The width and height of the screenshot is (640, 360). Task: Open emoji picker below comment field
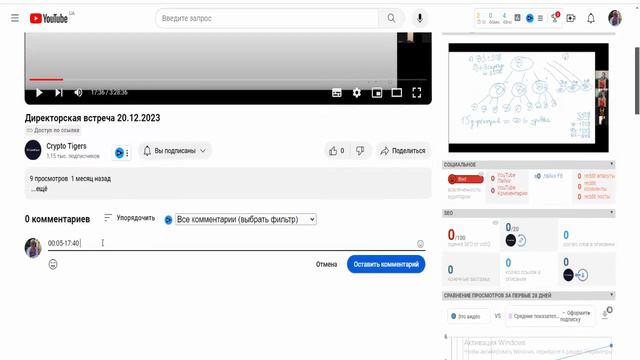point(53,264)
